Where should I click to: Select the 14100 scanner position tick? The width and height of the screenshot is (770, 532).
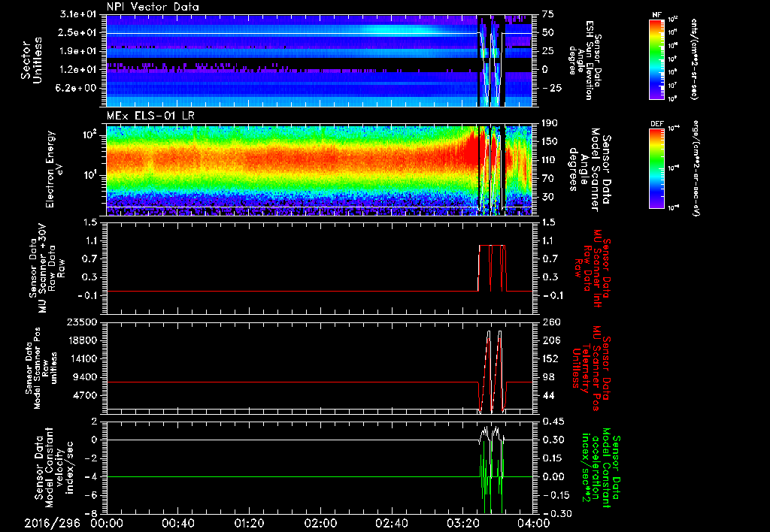click(83, 358)
